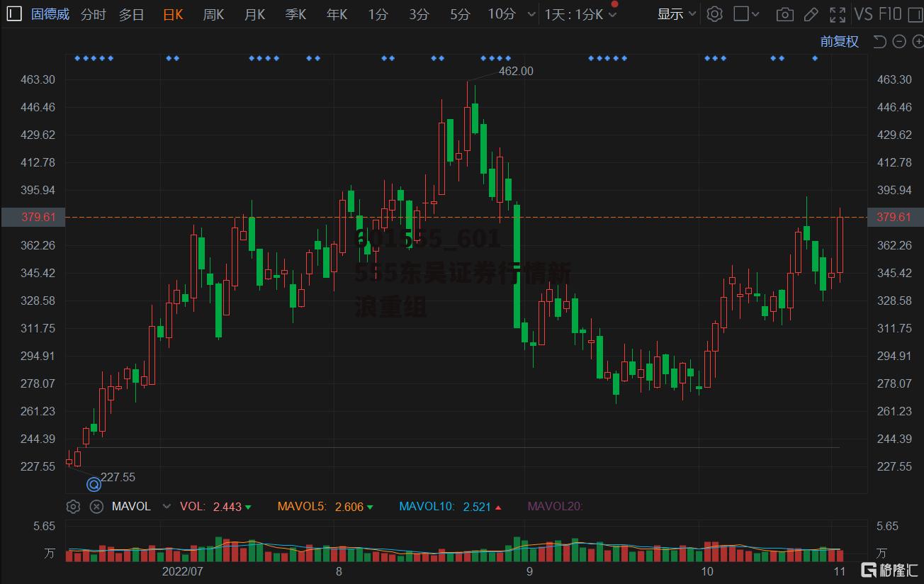
Task: Click the VOL: 2.443 value
Action: (x=215, y=506)
